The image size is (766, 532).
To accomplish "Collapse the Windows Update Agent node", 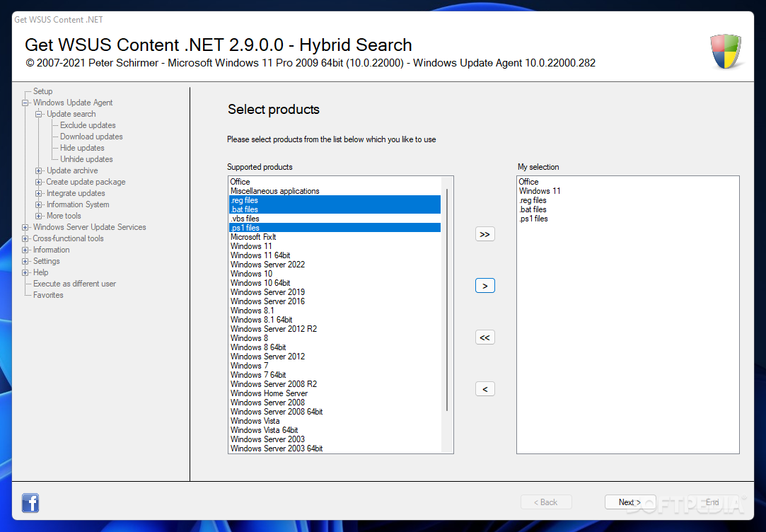I will coord(25,103).
